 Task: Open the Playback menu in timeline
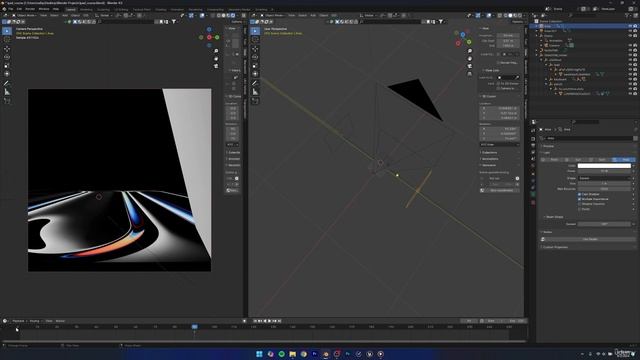click(19, 321)
